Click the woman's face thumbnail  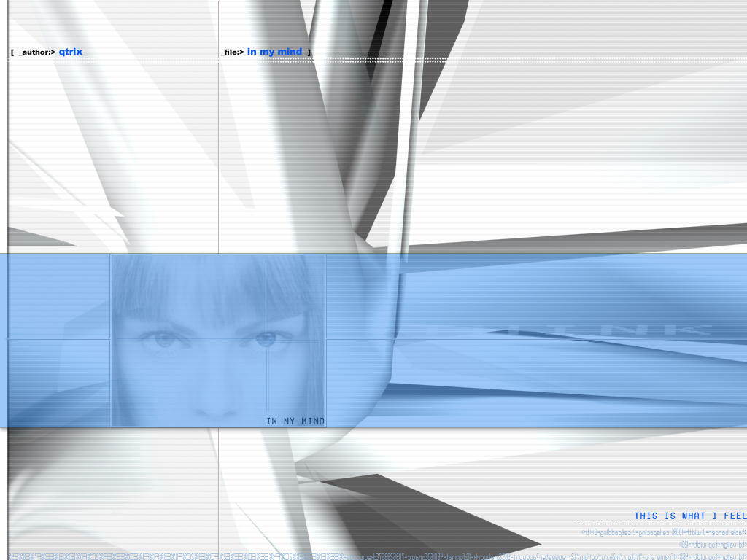[x=218, y=341]
